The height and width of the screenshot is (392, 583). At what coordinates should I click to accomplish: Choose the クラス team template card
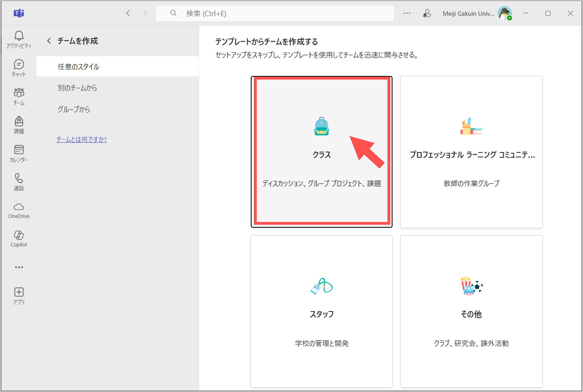321,152
